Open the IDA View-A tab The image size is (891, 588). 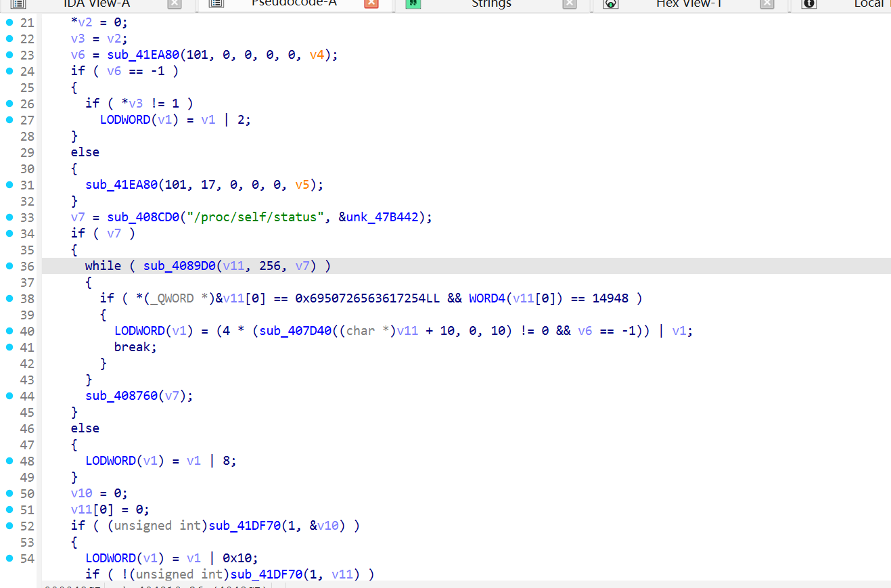click(x=96, y=3)
